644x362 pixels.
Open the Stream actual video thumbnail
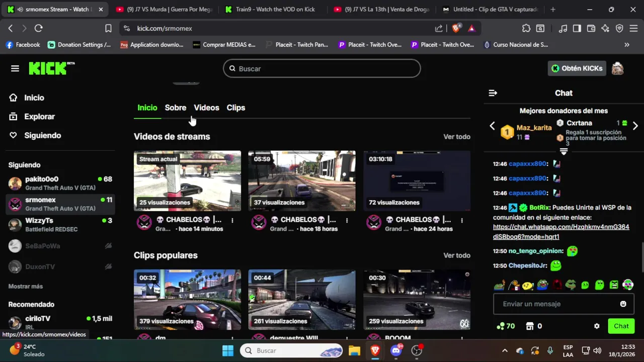187,181
